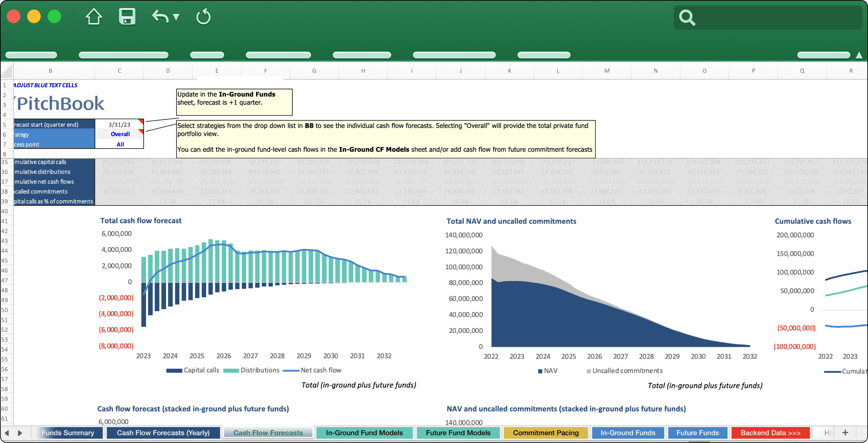Viewport: 868px width, 443px height.
Task: Click the Undo arrow icon
Action: coord(160,17)
